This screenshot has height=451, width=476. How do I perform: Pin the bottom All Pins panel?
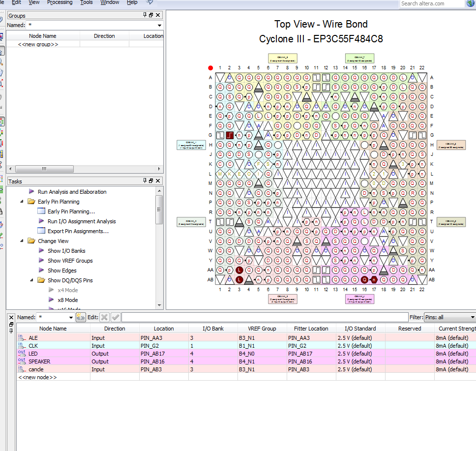(x=11, y=331)
